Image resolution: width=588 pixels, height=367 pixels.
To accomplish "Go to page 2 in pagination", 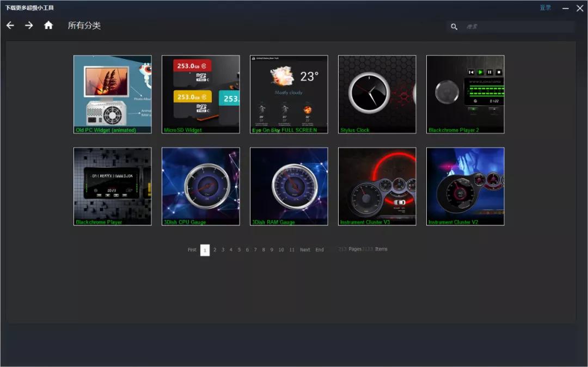I will point(215,250).
